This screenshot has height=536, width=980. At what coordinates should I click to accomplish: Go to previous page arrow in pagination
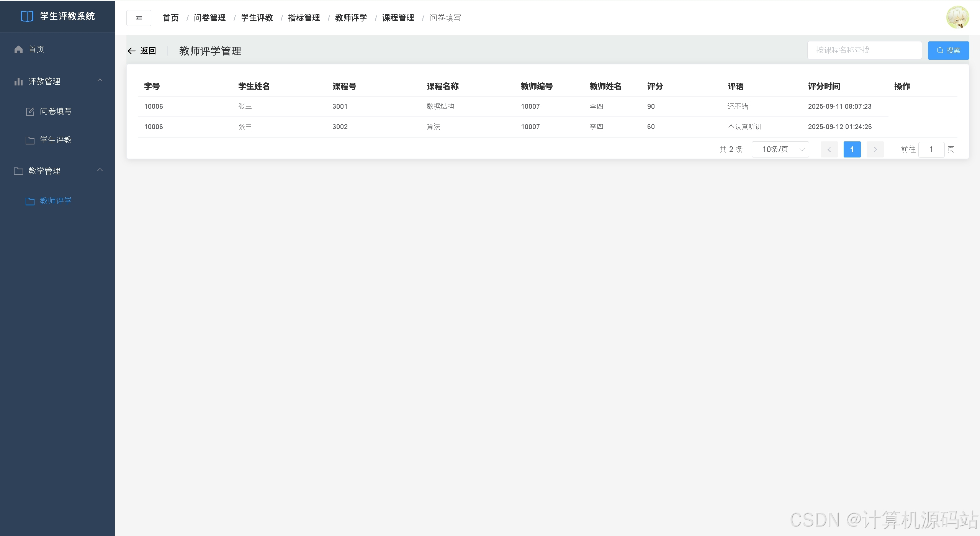click(829, 149)
